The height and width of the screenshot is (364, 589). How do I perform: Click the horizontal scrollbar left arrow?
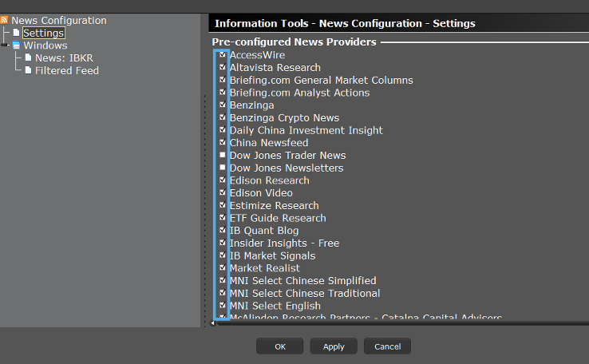[212, 322]
